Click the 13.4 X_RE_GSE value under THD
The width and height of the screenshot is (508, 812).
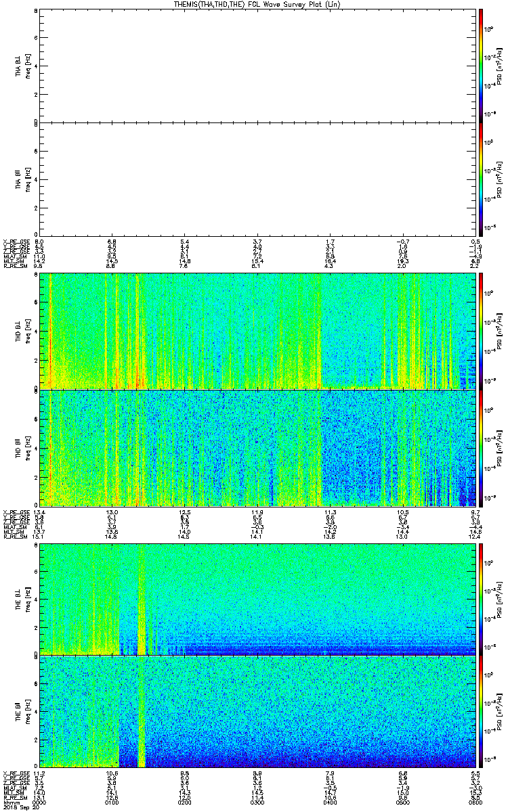tap(40, 512)
